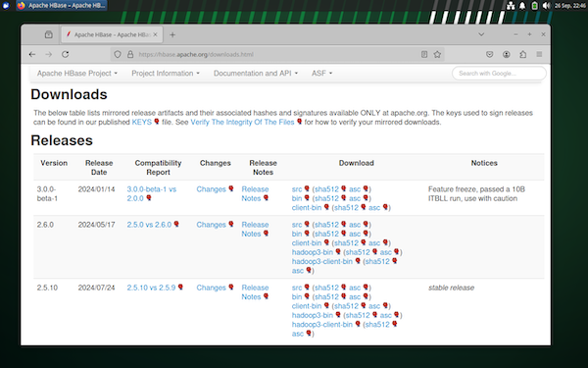Open the Firefox account icon
This screenshot has width=588, height=368.
[x=507, y=54]
